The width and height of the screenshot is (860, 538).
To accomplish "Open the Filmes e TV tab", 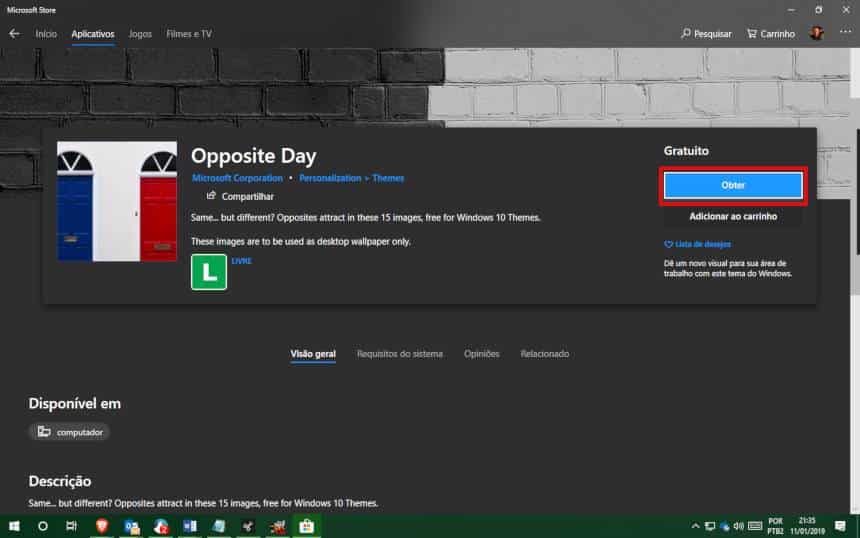I will [189, 34].
